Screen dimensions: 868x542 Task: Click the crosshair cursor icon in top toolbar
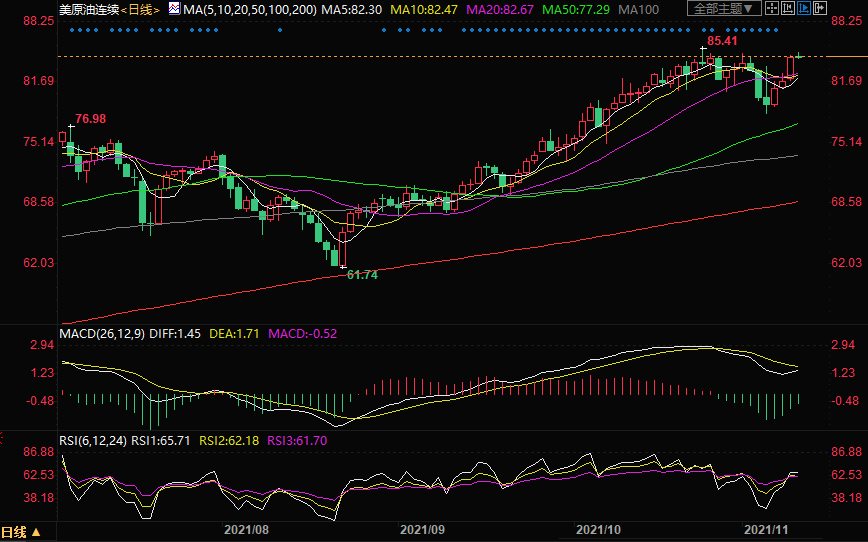(772, 8)
